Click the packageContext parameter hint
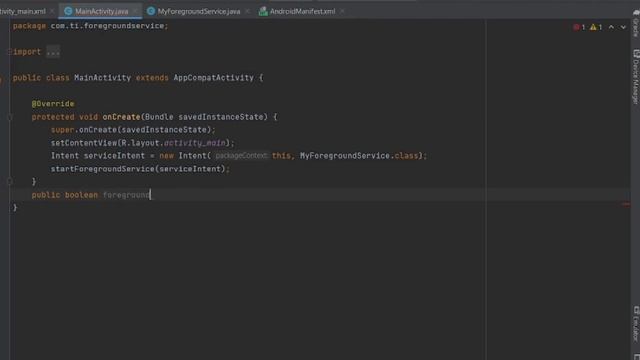The image size is (640, 360). (241, 156)
